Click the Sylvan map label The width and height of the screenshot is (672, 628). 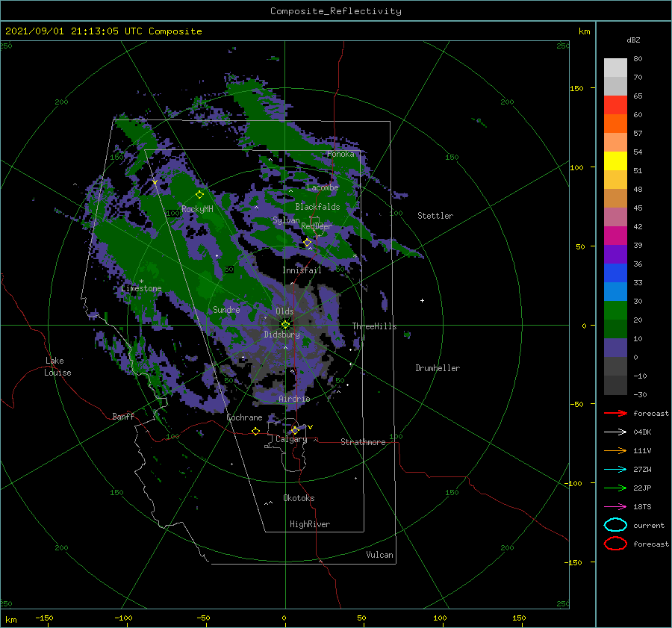(x=286, y=220)
